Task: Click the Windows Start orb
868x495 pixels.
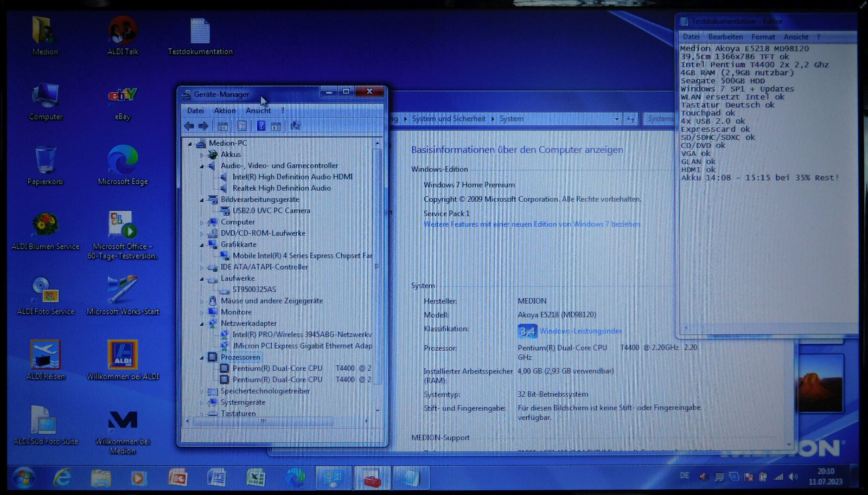Action: [23, 478]
